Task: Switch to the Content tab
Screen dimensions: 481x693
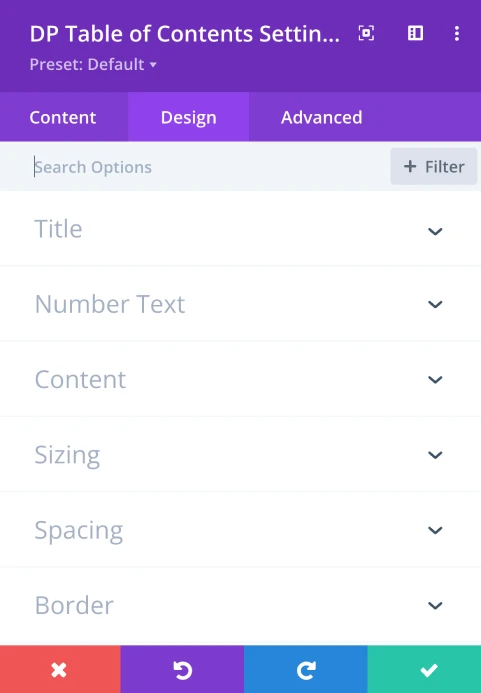Action: (x=63, y=117)
